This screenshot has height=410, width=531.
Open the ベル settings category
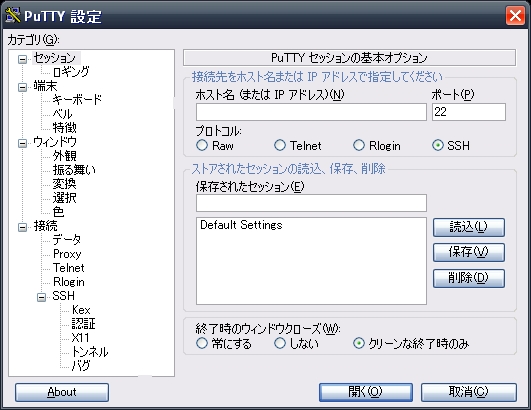click(63, 114)
